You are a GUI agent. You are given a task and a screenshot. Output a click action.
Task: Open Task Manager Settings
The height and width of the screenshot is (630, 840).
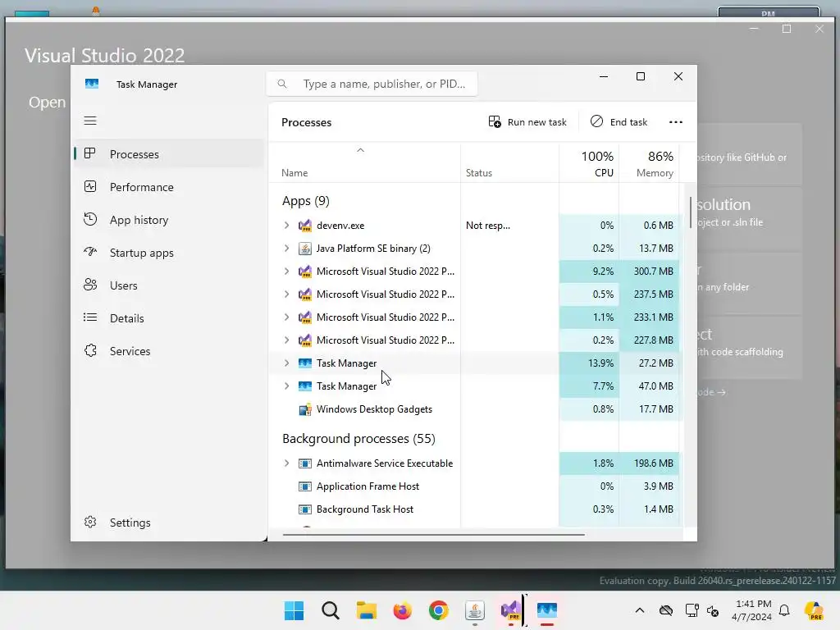click(x=169, y=523)
